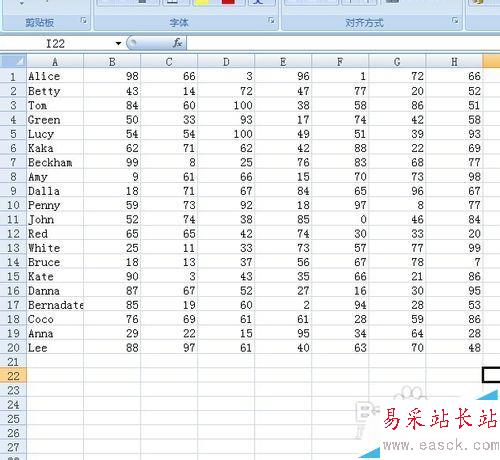Click the cell containing Betty
This screenshot has width=500, height=460.
click(x=55, y=91)
